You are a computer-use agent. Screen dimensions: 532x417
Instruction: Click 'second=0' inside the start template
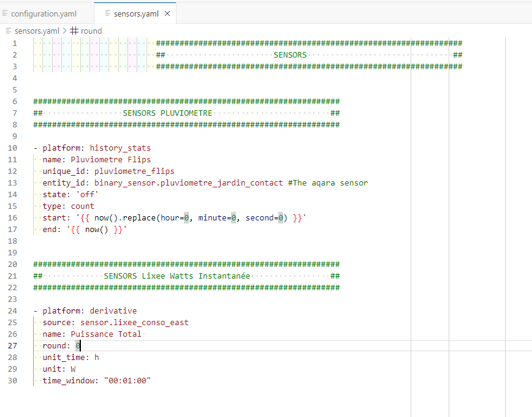(x=264, y=217)
